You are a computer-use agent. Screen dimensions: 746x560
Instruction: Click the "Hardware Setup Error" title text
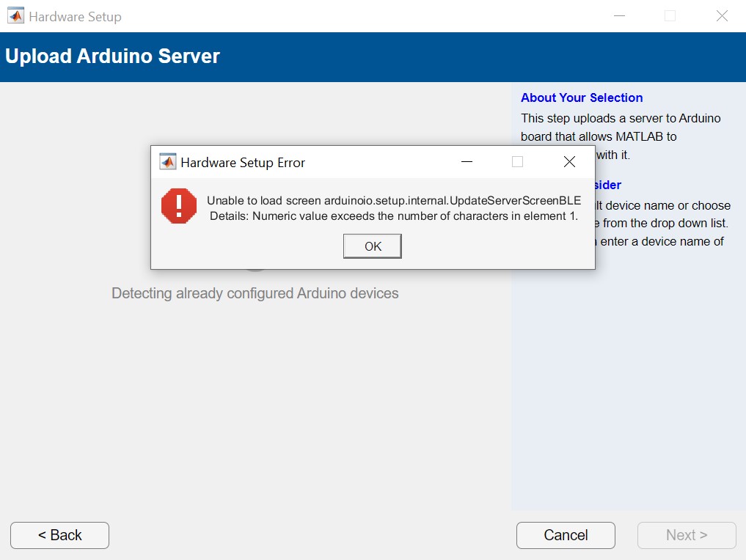pyautogui.click(x=243, y=163)
